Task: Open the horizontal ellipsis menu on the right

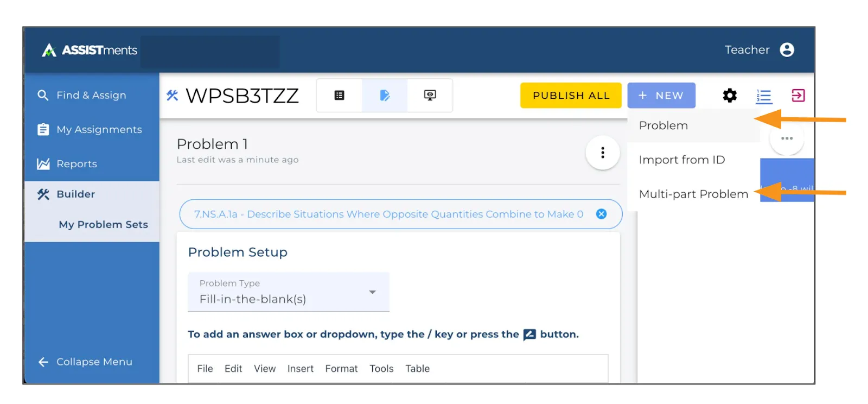Action: pos(787,138)
